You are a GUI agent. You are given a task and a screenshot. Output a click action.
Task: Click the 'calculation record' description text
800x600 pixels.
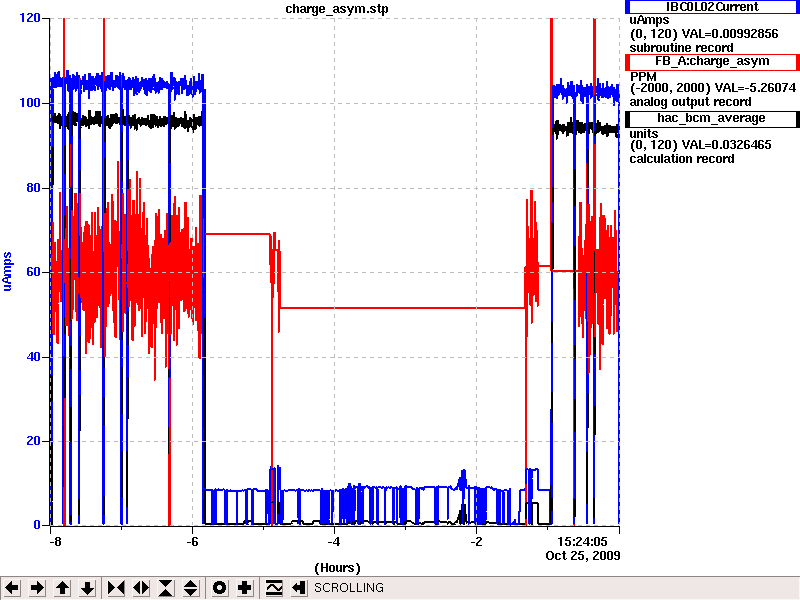click(x=682, y=159)
